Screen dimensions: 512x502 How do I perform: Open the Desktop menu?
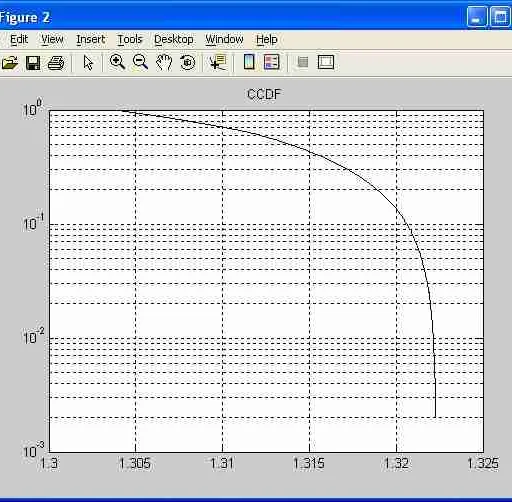coord(174,40)
